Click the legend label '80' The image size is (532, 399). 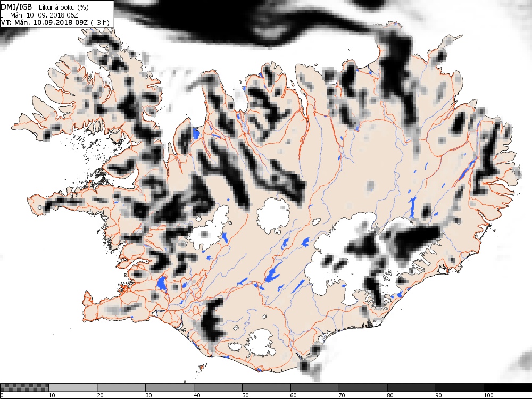[390, 395]
